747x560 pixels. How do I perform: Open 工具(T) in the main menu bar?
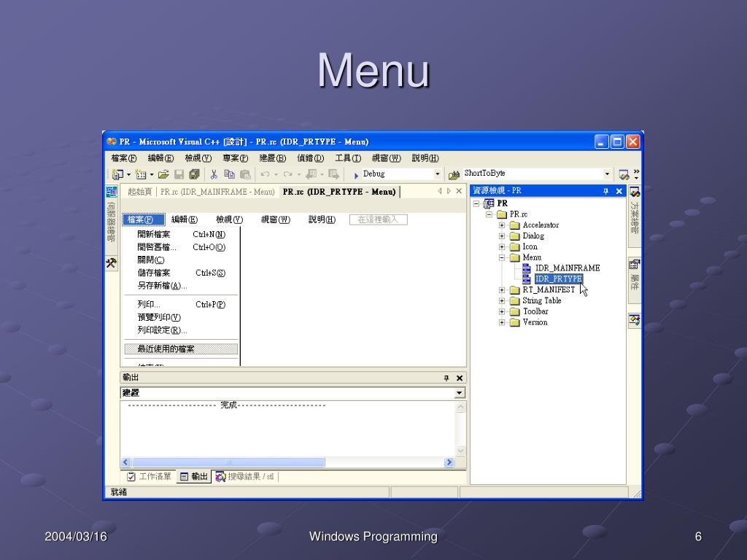pos(348,158)
